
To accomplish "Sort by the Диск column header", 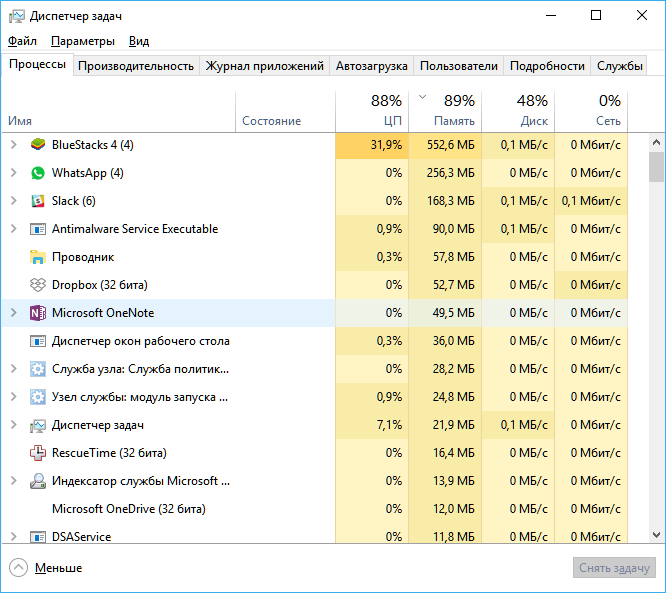I will tap(518, 111).
